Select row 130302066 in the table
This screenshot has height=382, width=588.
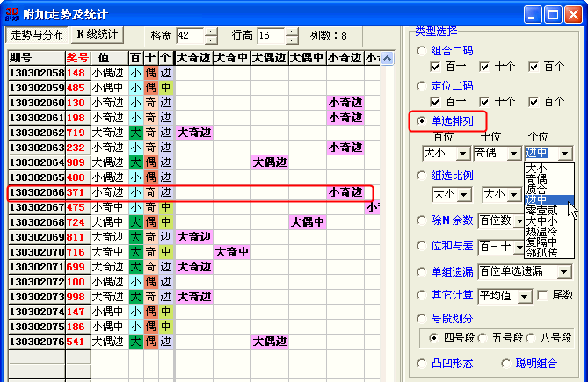click(35, 192)
